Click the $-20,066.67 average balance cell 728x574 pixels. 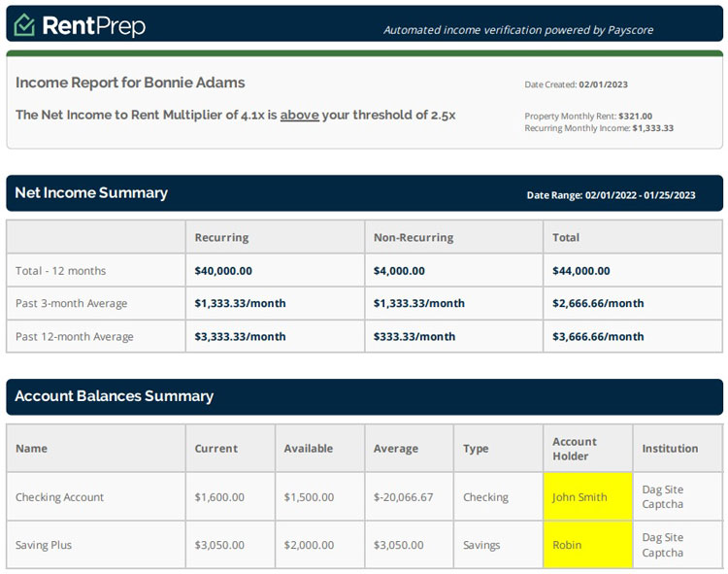point(403,497)
